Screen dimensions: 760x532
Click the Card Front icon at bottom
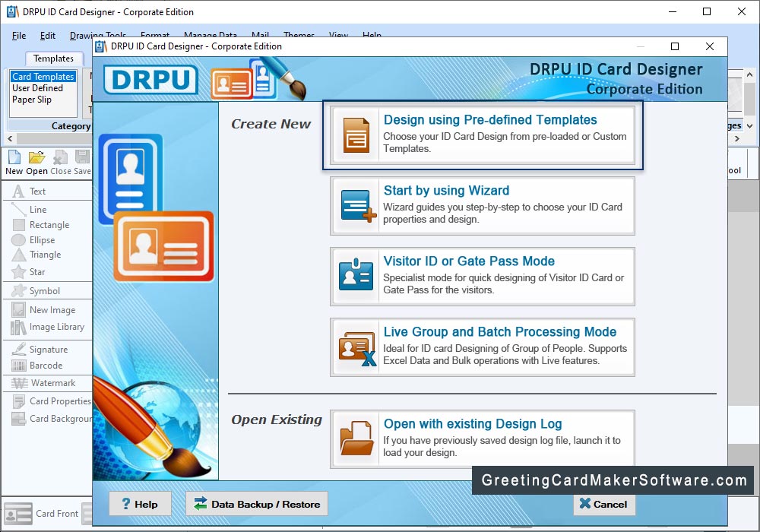[x=18, y=514]
